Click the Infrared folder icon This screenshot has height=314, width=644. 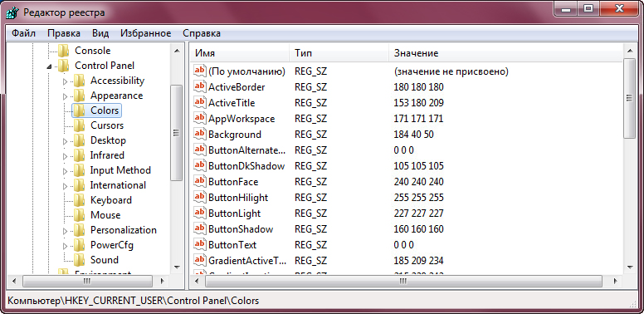tap(79, 155)
